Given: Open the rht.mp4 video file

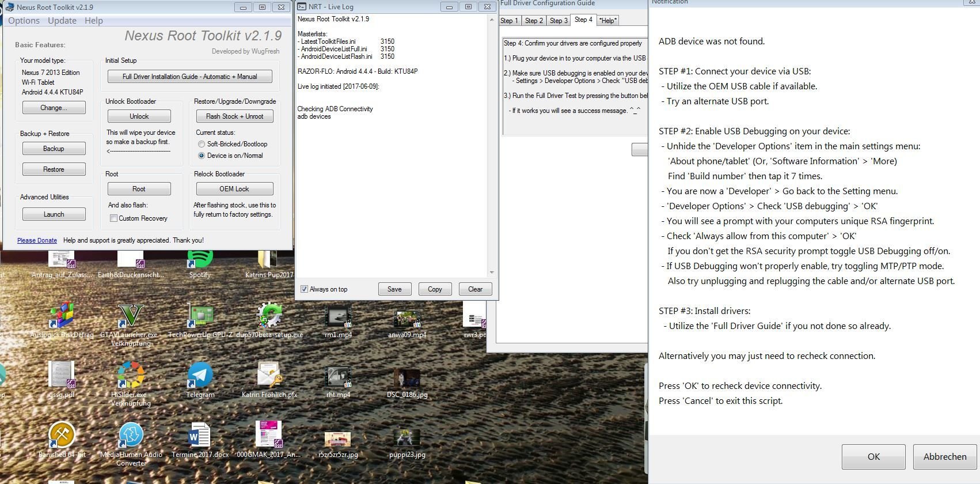Looking at the screenshot, I should tap(338, 381).
